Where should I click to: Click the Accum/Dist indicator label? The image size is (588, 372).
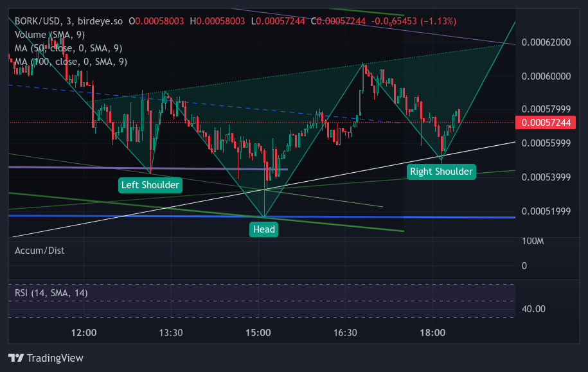tap(39, 251)
